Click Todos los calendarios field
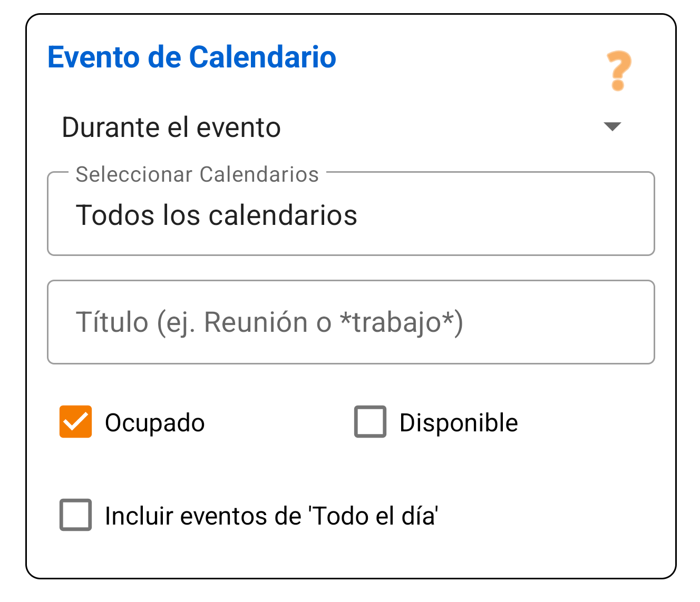700x602 pixels. click(217, 215)
